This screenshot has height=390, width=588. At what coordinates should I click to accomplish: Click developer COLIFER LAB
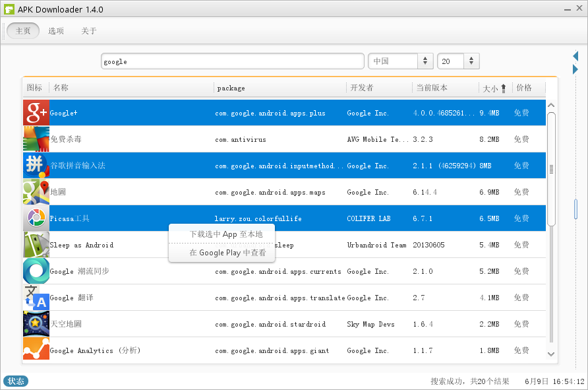coord(368,218)
